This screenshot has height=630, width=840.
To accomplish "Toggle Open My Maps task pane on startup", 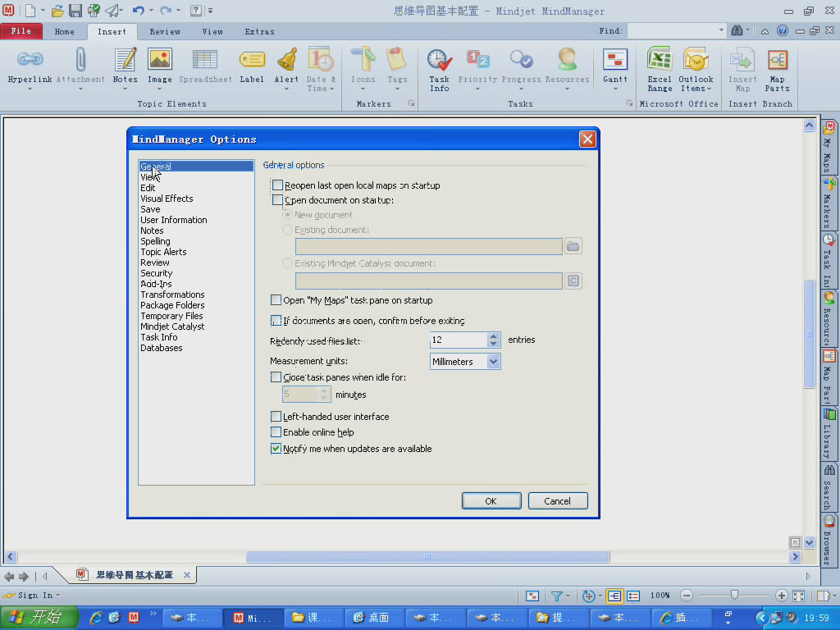I will coord(276,300).
